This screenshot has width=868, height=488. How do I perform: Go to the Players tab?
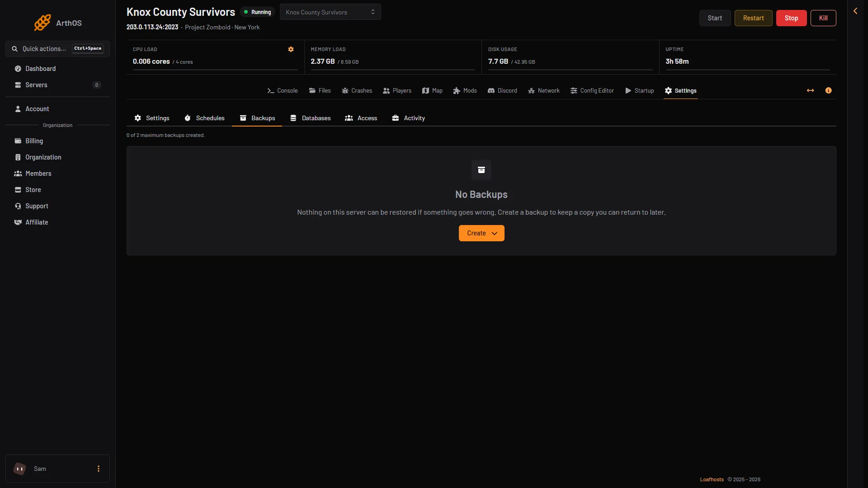[x=397, y=91]
